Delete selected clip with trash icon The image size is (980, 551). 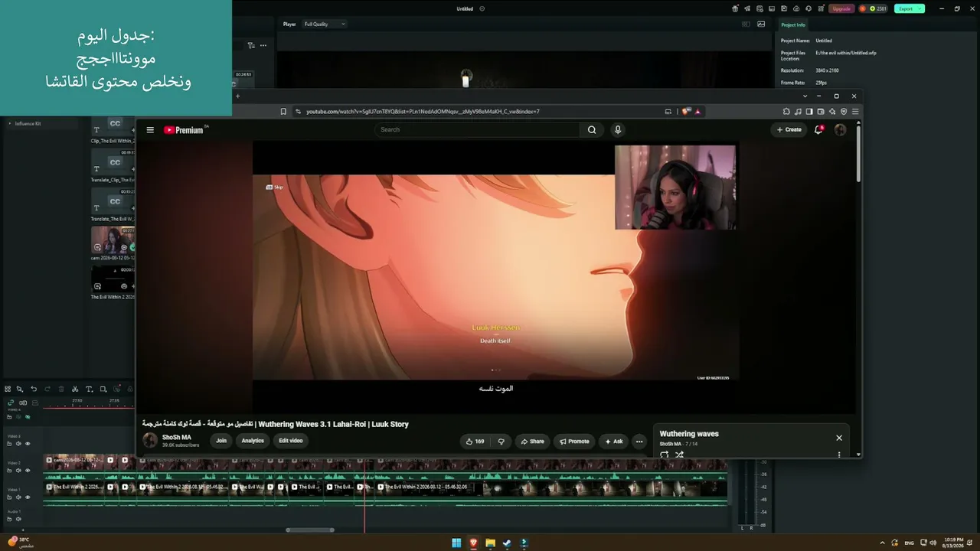click(61, 389)
